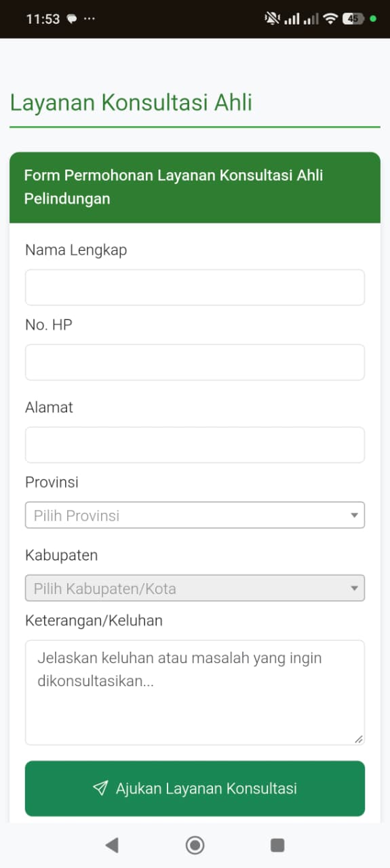Tap the recent apps square icon

[277, 844]
